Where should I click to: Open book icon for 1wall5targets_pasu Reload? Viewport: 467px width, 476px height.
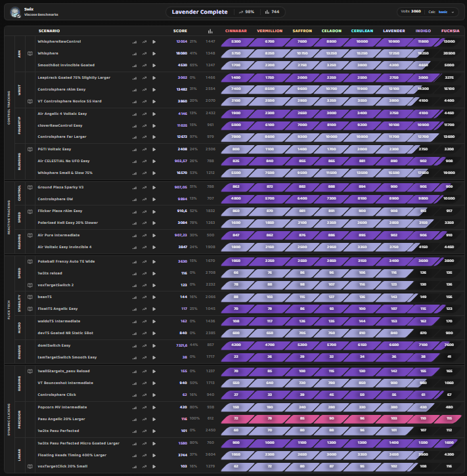[30, 371]
